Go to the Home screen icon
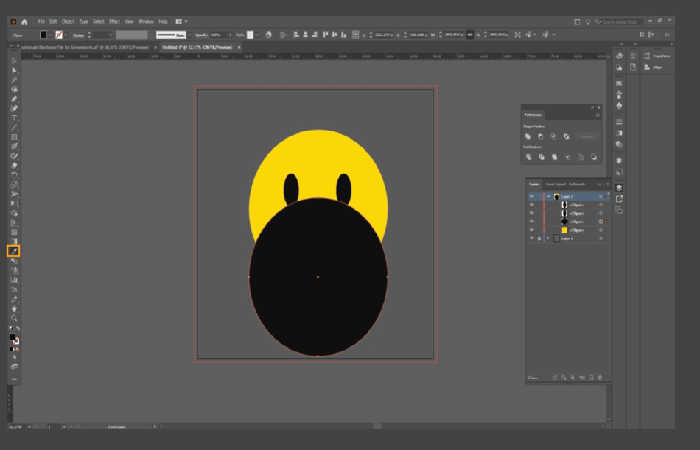The width and height of the screenshot is (700, 450). [x=24, y=21]
